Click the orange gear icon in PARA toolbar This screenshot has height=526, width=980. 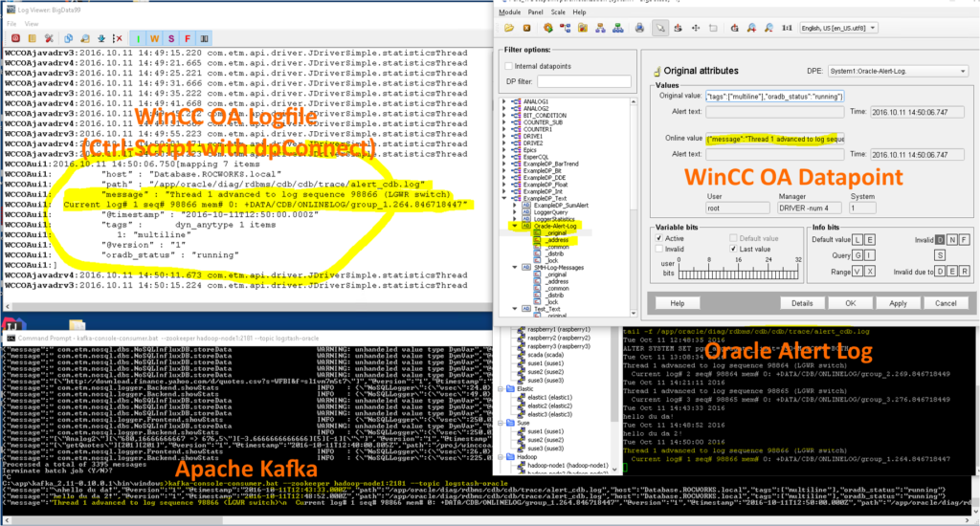(548, 28)
